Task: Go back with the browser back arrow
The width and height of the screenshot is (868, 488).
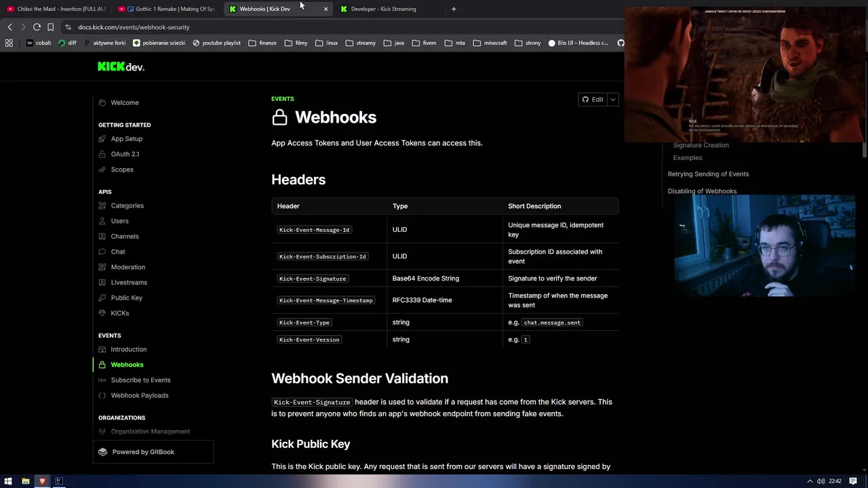Action: click(x=9, y=27)
